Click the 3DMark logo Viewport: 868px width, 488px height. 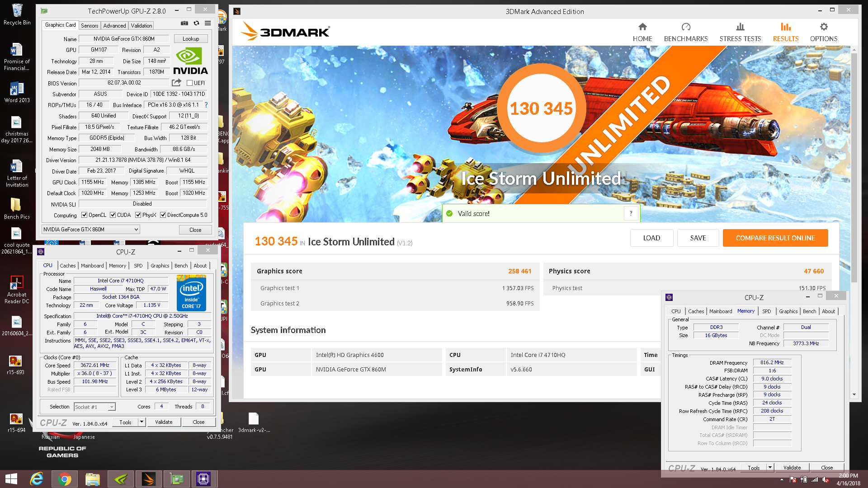click(x=285, y=31)
